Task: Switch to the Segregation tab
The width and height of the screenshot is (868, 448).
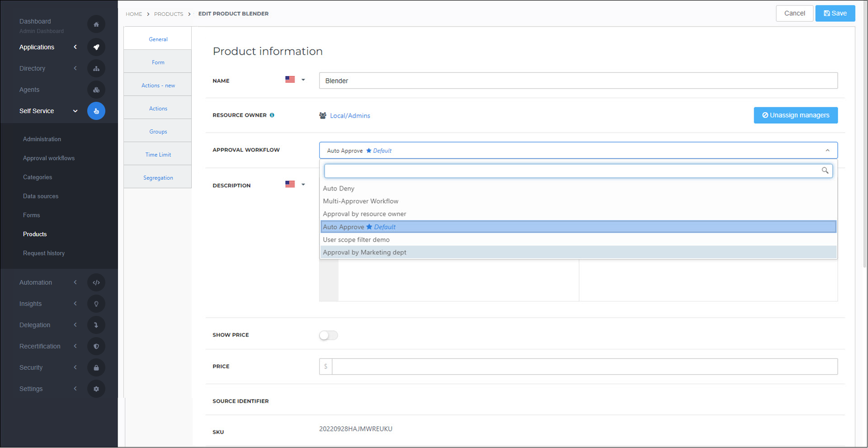Action: point(158,177)
